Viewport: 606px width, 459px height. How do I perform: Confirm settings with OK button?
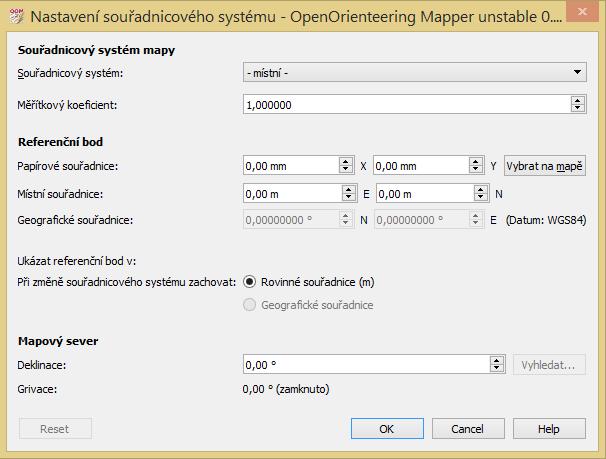point(387,428)
